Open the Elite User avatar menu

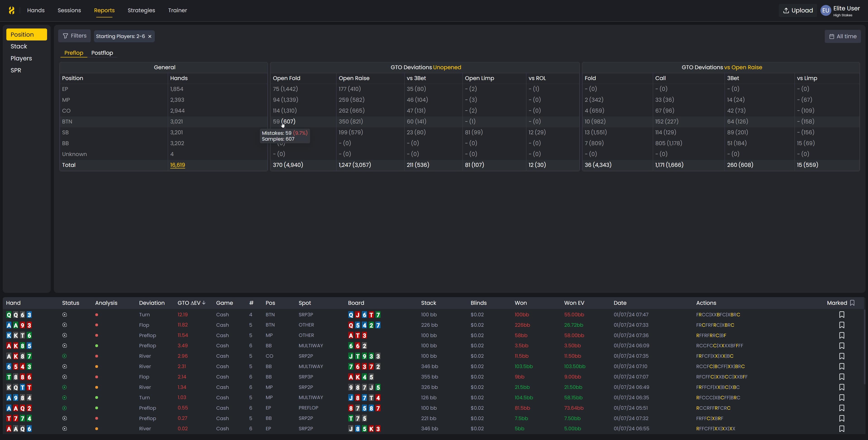[x=825, y=10]
